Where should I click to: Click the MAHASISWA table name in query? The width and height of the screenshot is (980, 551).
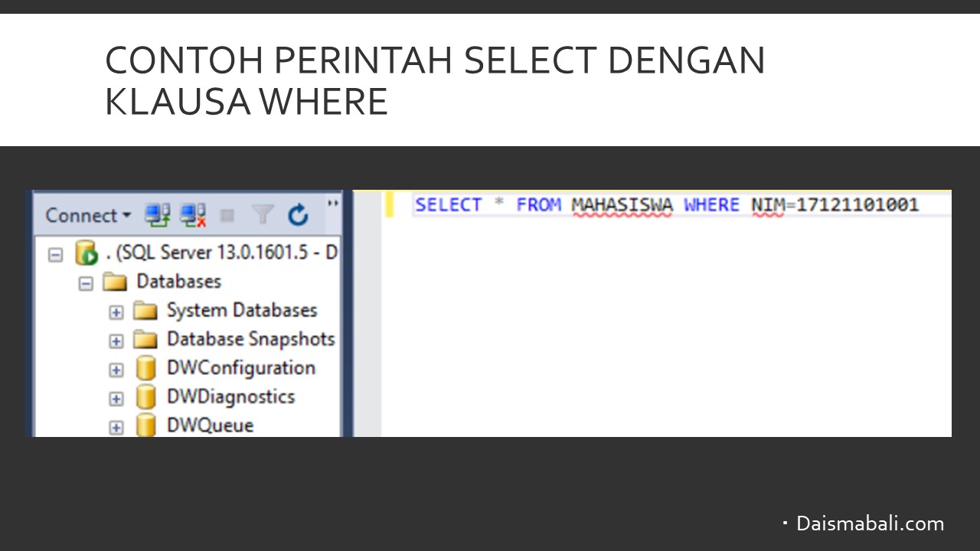point(622,205)
